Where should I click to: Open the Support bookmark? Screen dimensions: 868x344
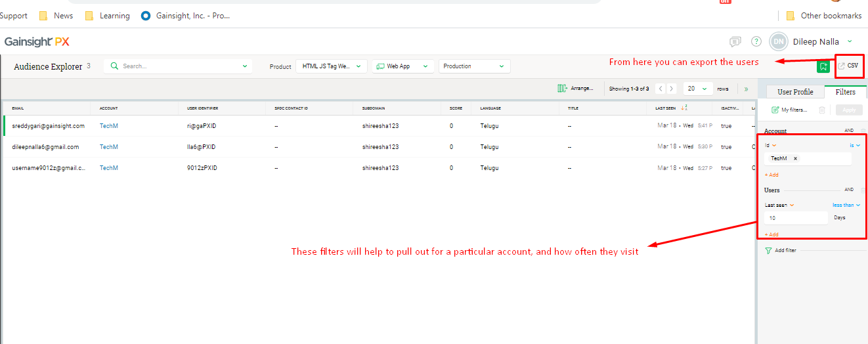[14, 16]
